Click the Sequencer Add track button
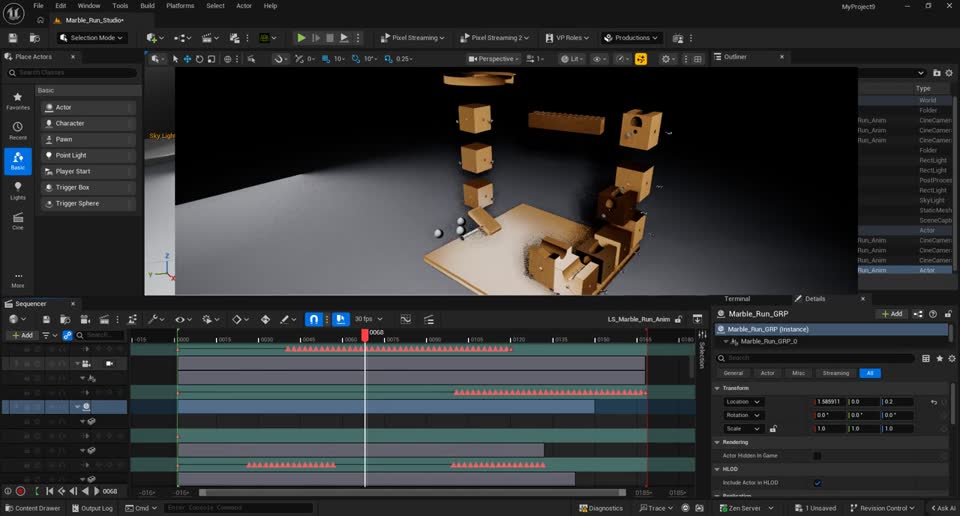The width and height of the screenshot is (960, 516). [23, 335]
